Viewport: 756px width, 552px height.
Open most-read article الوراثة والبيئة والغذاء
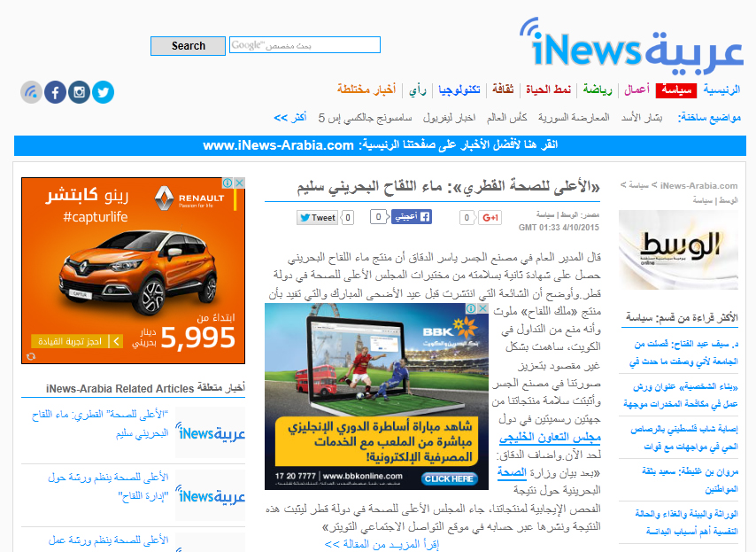click(687, 523)
